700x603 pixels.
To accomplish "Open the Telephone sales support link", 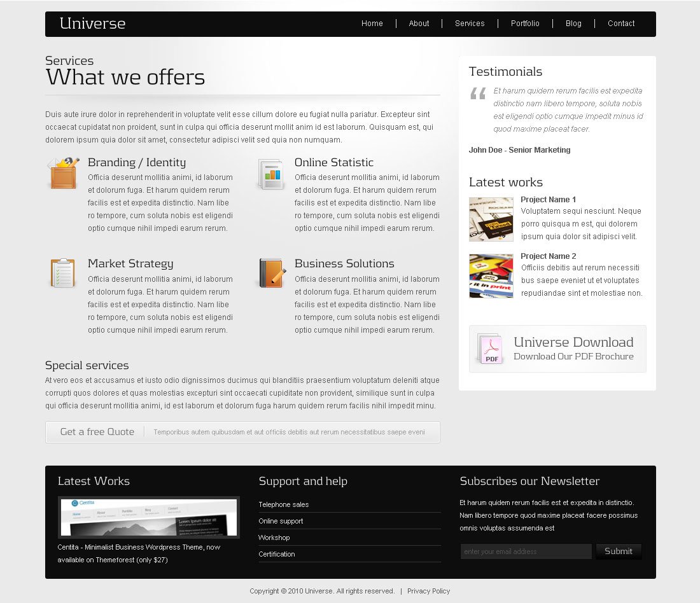I will pyautogui.click(x=284, y=504).
